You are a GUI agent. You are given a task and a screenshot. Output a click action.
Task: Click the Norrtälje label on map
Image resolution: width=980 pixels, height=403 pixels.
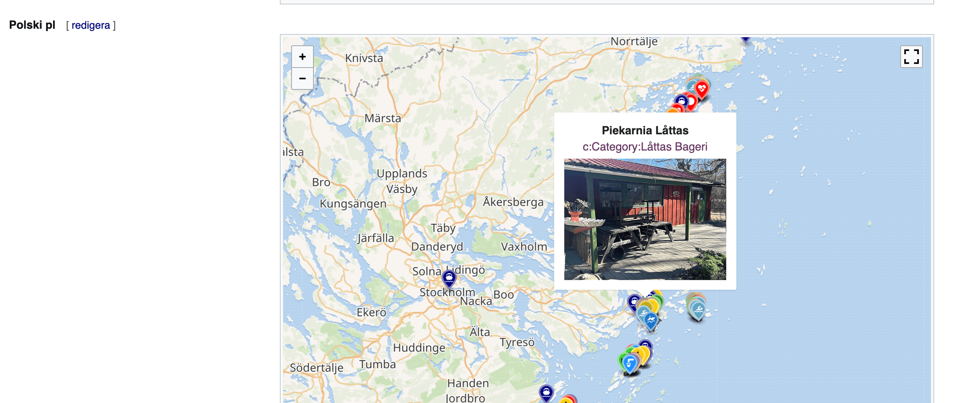[634, 41]
